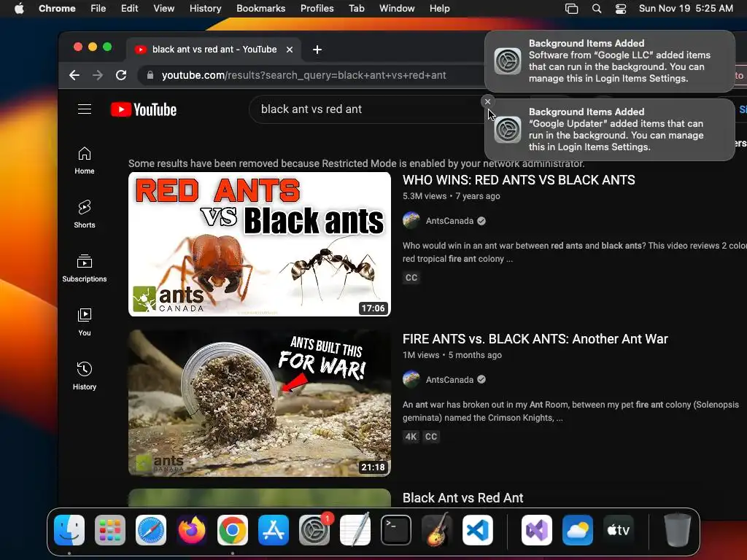Open History in the sidebar
Screen dimensions: 747x560
[85, 376]
